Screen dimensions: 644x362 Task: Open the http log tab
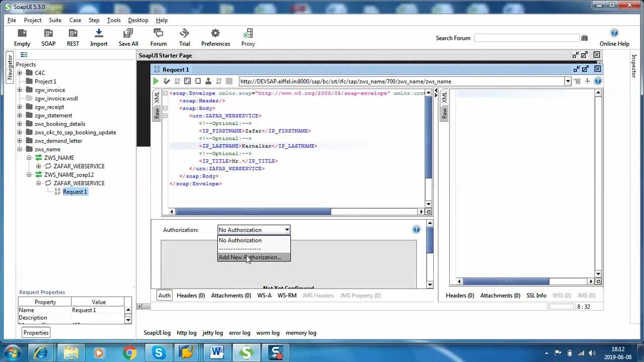(x=186, y=332)
